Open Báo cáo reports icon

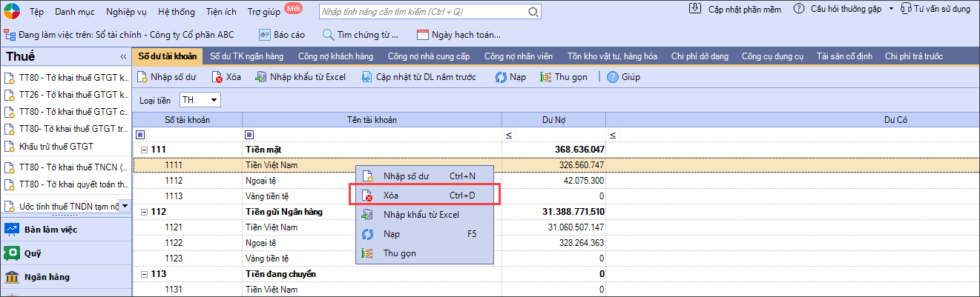coord(265,34)
